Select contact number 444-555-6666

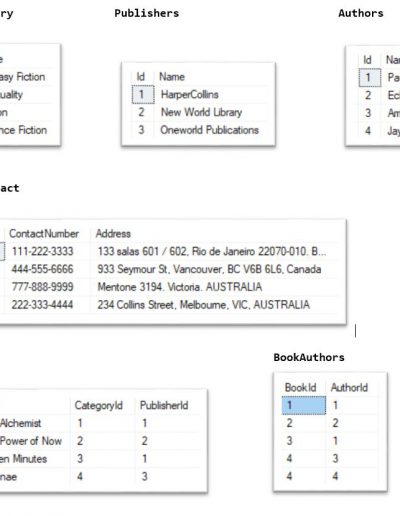click(42, 269)
